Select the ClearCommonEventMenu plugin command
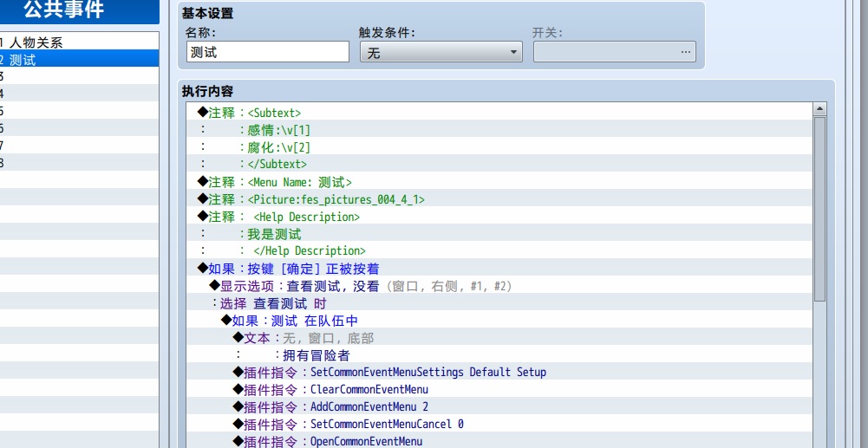The height and width of the screenshot is (448, 868). [x=499, y=389]
